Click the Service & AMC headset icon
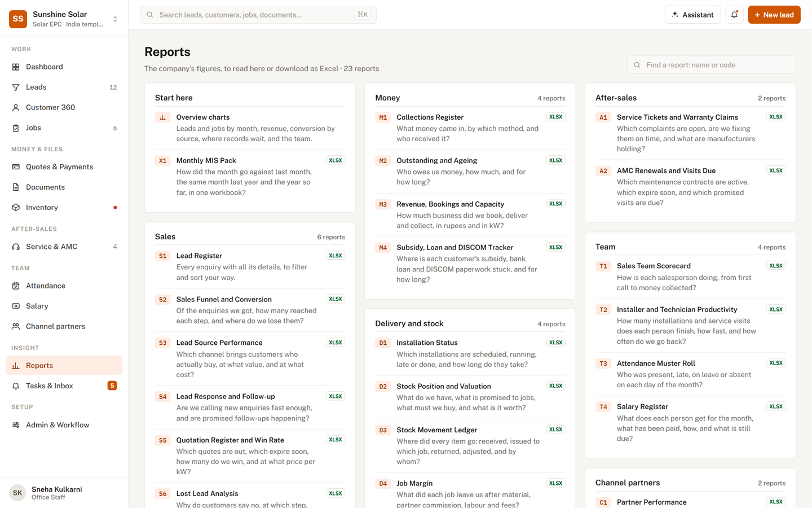 (16, 247)
